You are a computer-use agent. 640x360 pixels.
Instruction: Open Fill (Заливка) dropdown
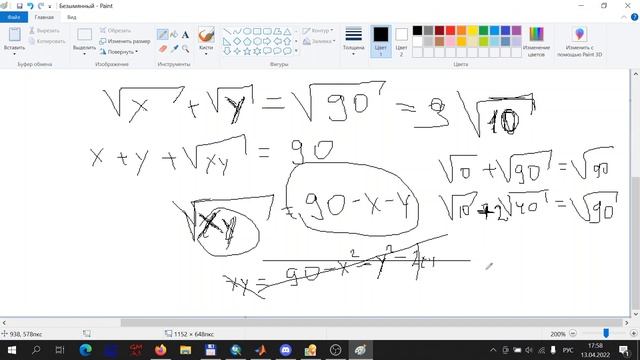(319, 41)
